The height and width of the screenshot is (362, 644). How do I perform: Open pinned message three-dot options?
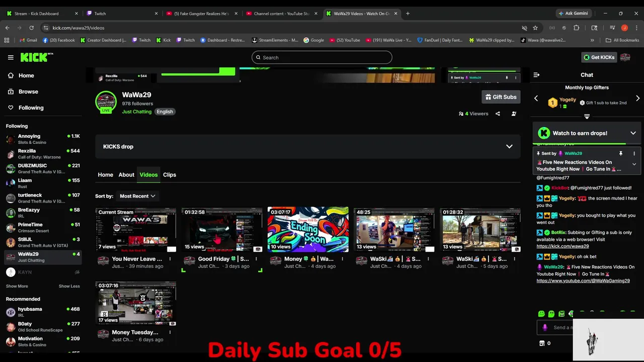coord(634,153)
